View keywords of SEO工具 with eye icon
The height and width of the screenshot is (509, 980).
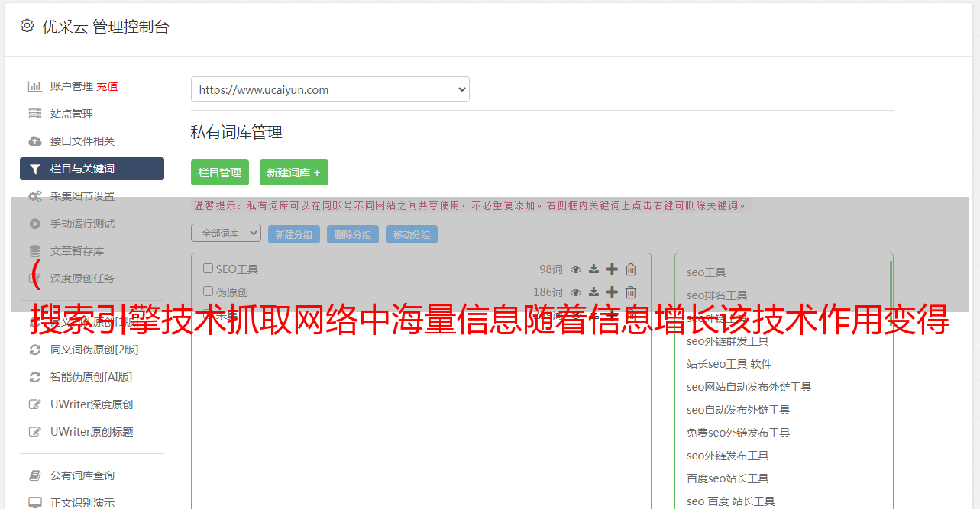point(576,269)
